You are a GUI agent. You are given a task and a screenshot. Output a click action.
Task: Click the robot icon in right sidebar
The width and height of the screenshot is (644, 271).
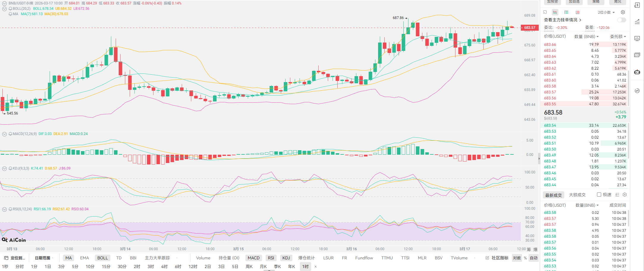coord(637,72)
